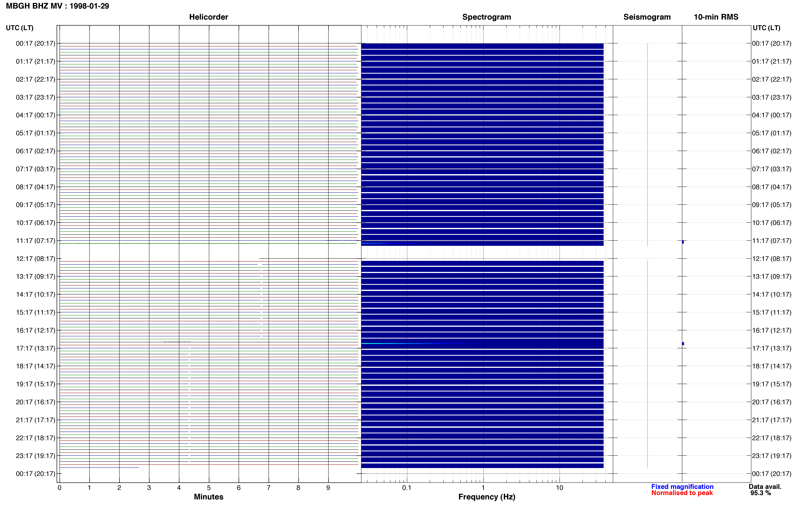Image resolution: width=812 pixels, height=508 pixels.
Task: Click the 10:17 (06:17) label on the left axis
Action: (x=36, y=223)
